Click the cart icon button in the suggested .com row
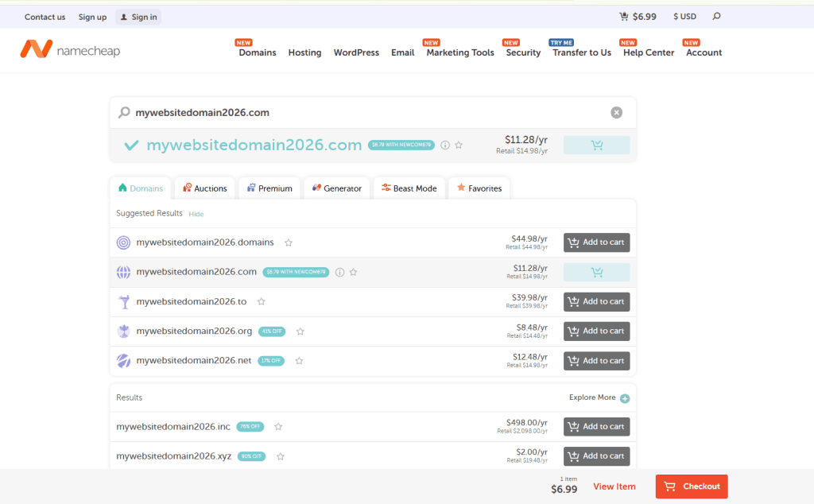The image size is (814, 504). [x=596, y=272]
